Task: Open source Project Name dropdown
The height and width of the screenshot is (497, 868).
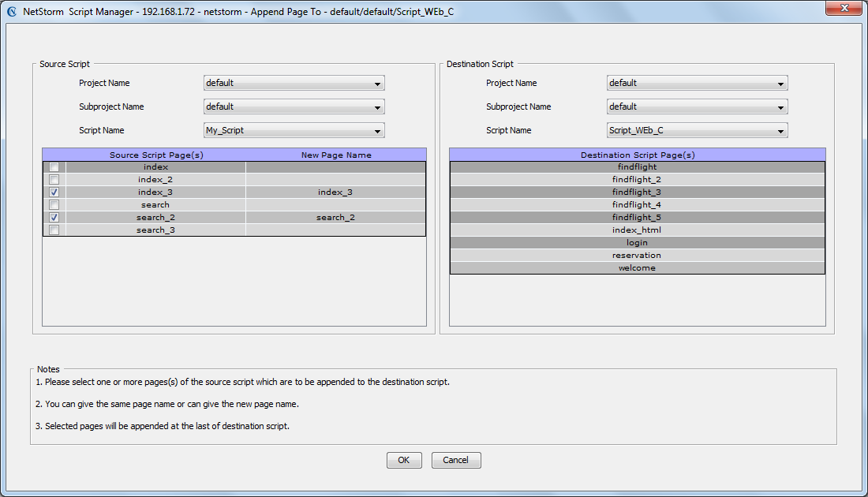Action: [294, 83]
